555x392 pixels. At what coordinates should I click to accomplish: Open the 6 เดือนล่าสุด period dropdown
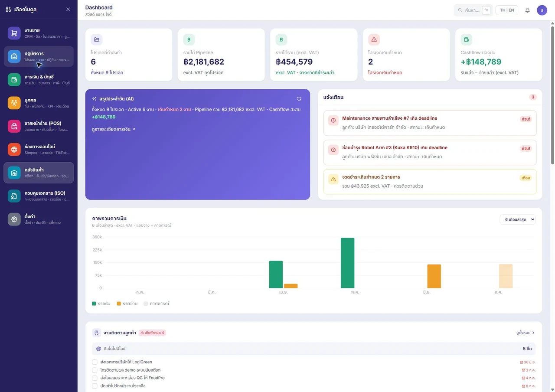517,219
